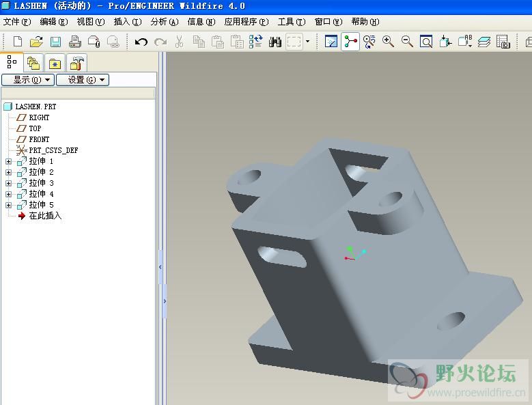Open the 工具(T) menu
Screen dimensions: 532x405
pyautogui.click(x=292, y=22)
